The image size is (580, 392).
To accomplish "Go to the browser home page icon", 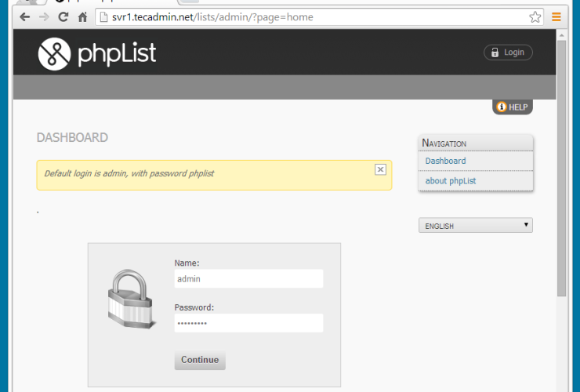I will point(82,16).
